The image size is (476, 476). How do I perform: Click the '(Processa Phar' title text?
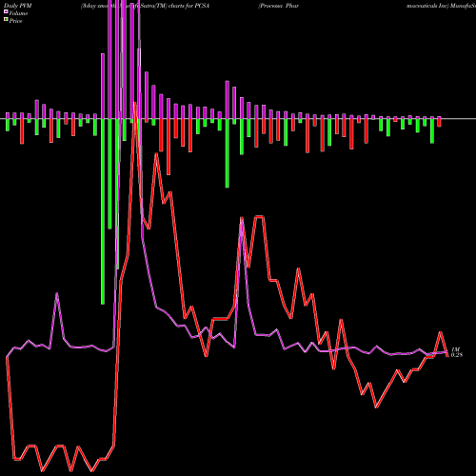(278, 6)
